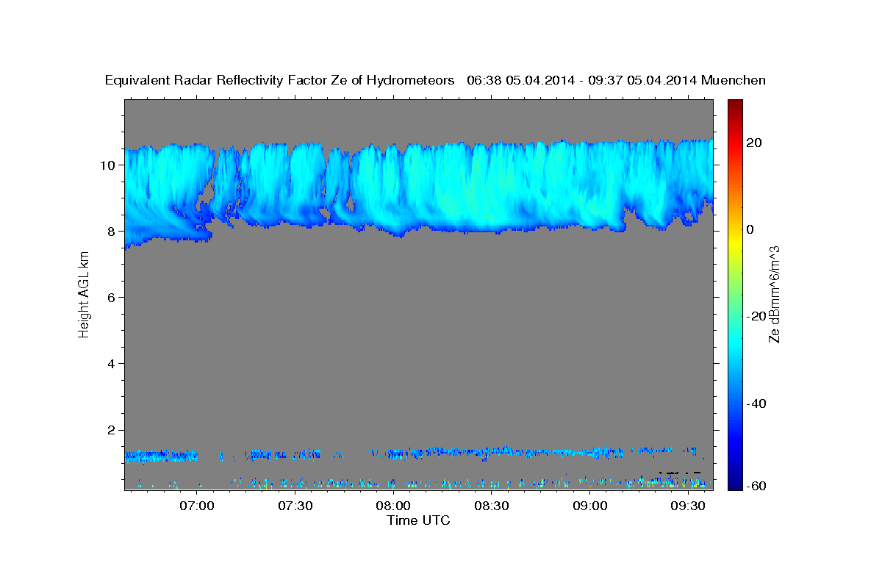Click the 07:30 time tick label
This screenshot has height=588, width=882.
pos(295,506)
